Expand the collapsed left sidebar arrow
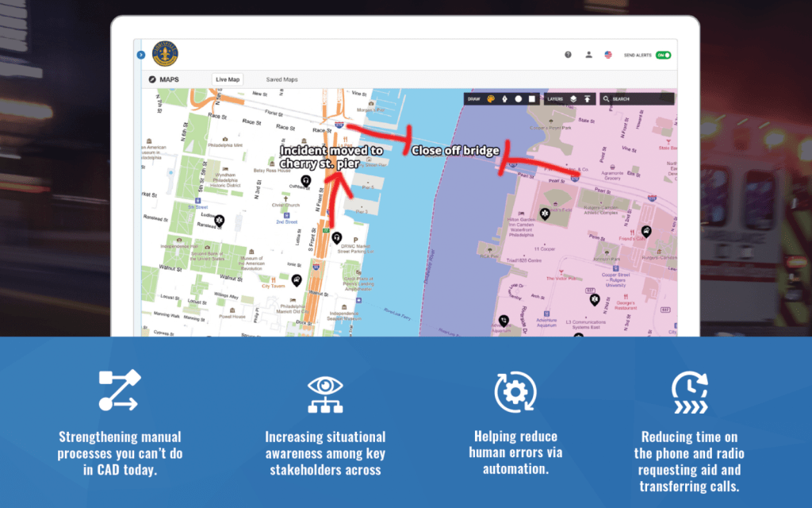Viewport: 812px width, 508px height. 140,55
